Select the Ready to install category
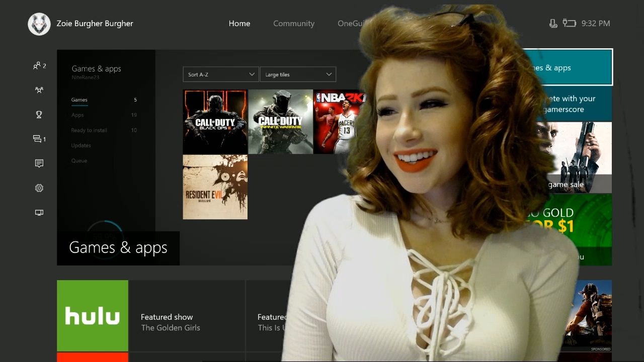 [104, 130]
